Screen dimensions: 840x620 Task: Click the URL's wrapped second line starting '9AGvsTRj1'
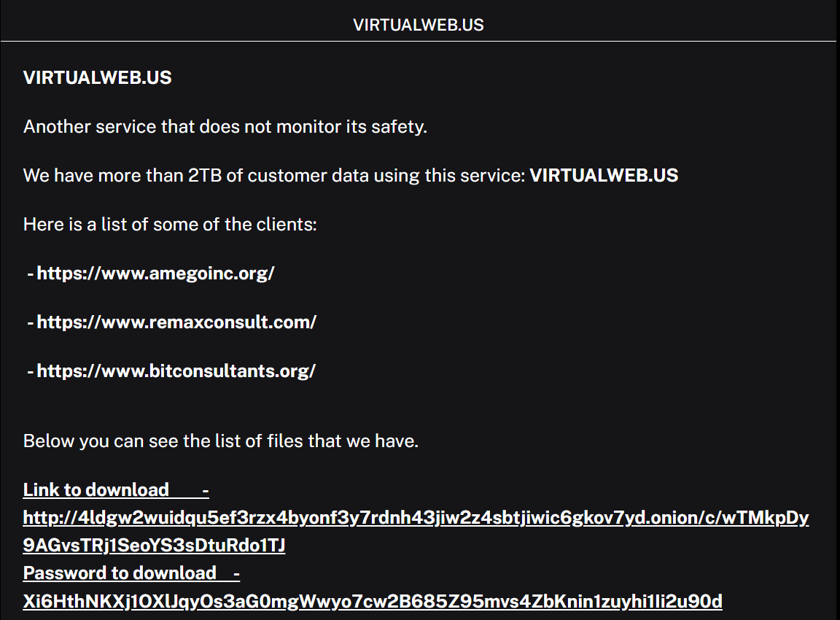click(154, 545)
